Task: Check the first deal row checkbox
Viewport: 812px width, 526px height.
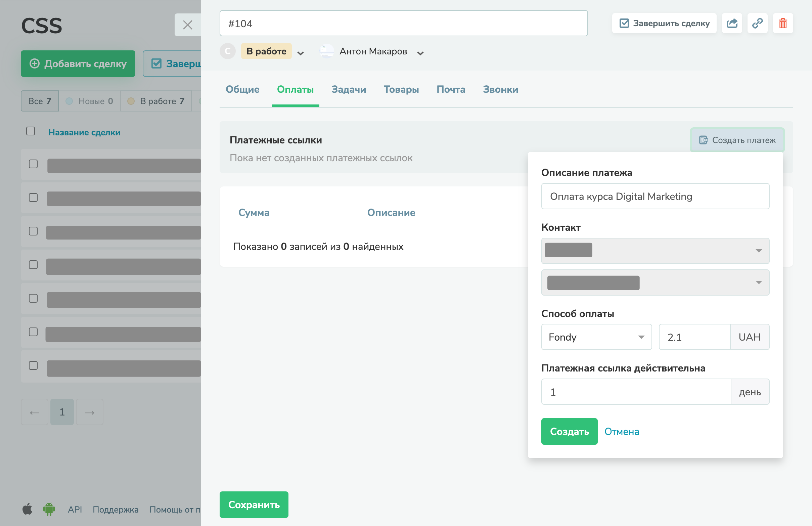Action: (34, 164)
